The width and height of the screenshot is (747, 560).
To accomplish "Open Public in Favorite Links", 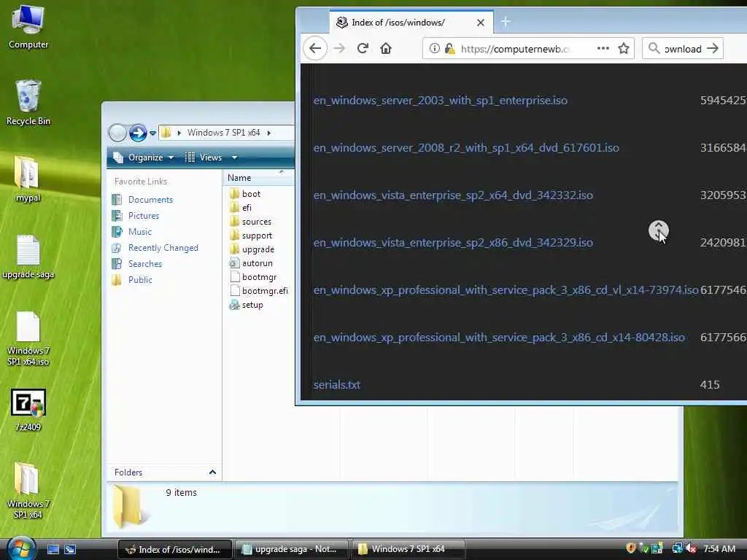I will coord(132,280).
